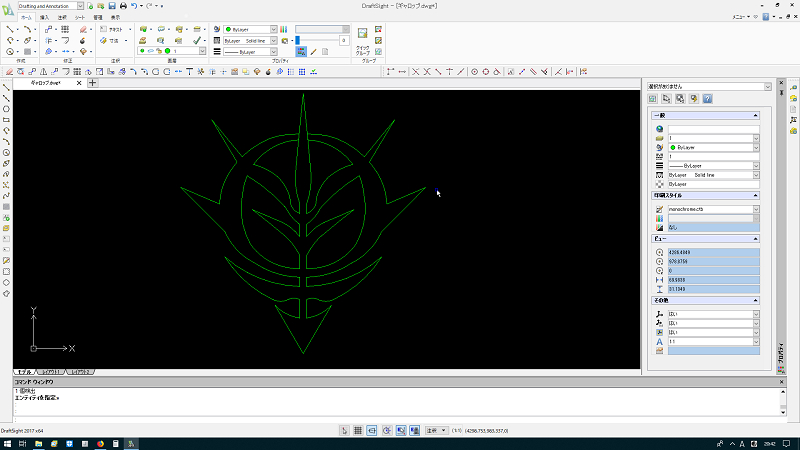Toggle the highlighted Properties palette button in the ribbon
The height and width of the screenshot is (450, 800).
[x=301, y=52]
